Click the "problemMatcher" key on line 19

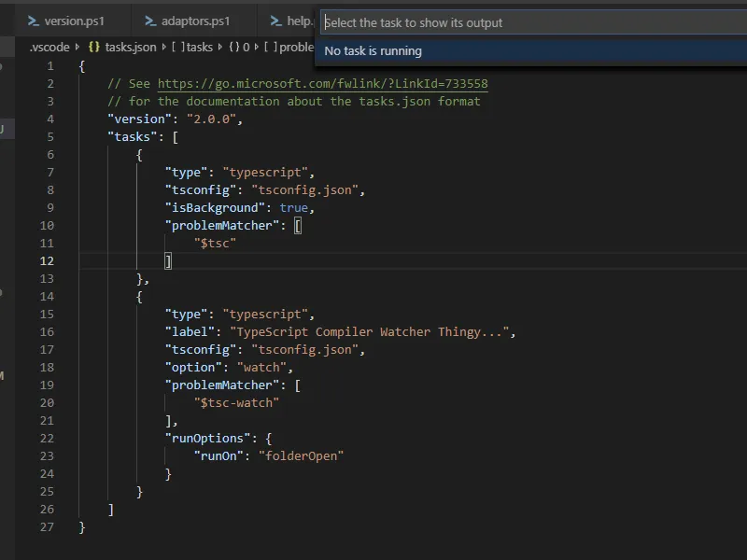[x=221, y=385]
